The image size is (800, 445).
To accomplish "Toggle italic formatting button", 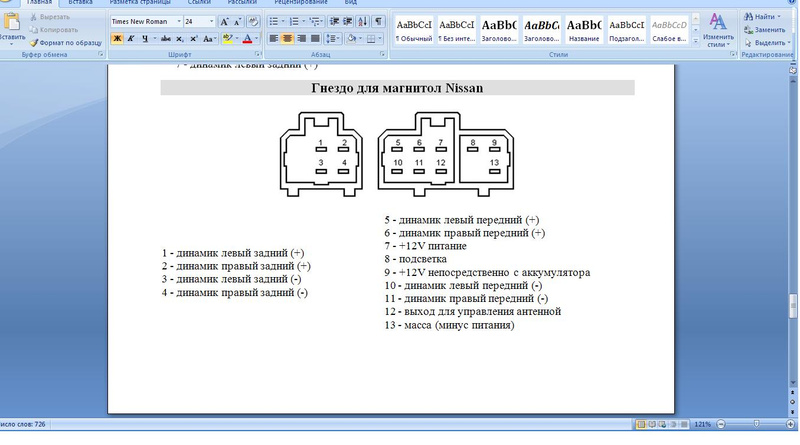I will pos(131,39).
